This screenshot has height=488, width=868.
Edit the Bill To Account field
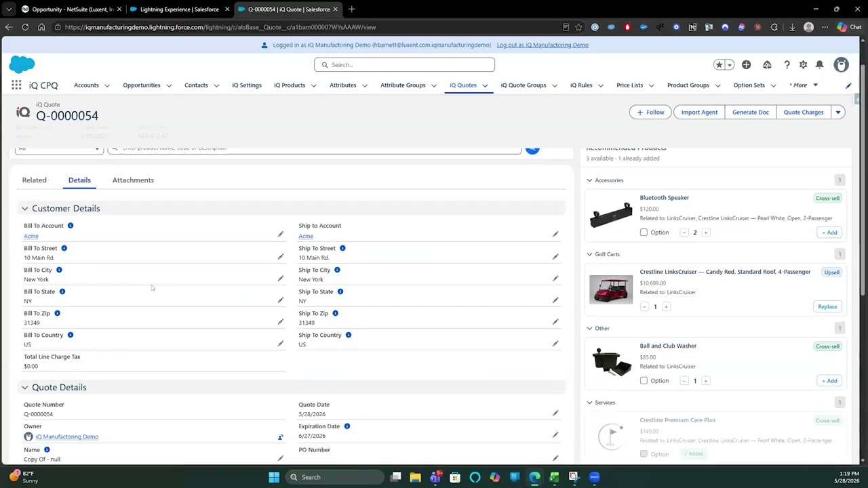[281, 235]
